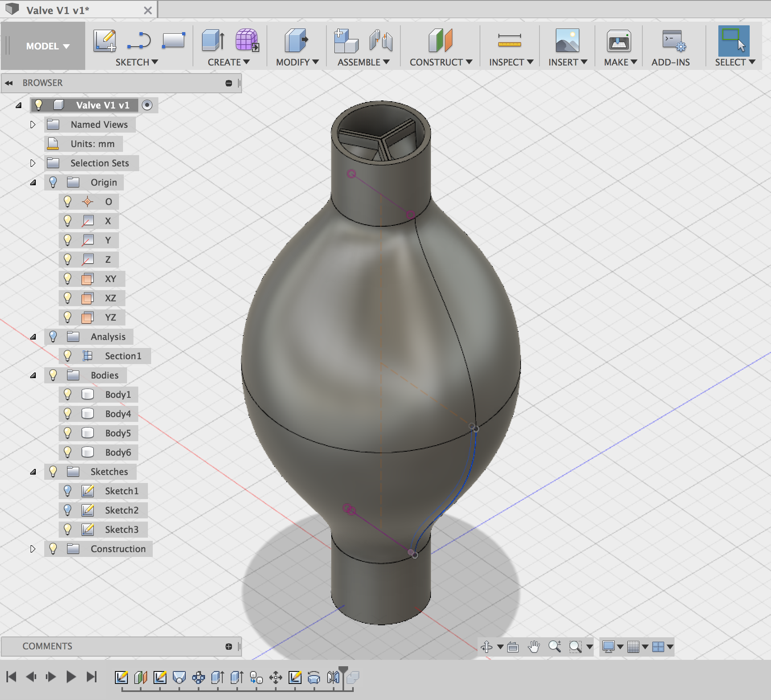Click the Joint assemble icon
The image size is (771, 700).
381,41
